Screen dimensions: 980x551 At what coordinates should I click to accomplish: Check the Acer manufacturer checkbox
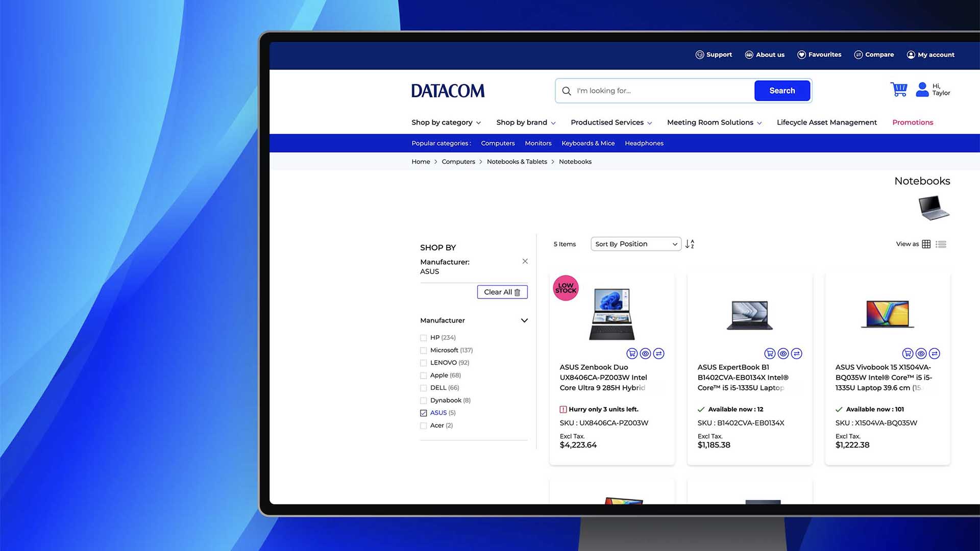click(423, 425)
